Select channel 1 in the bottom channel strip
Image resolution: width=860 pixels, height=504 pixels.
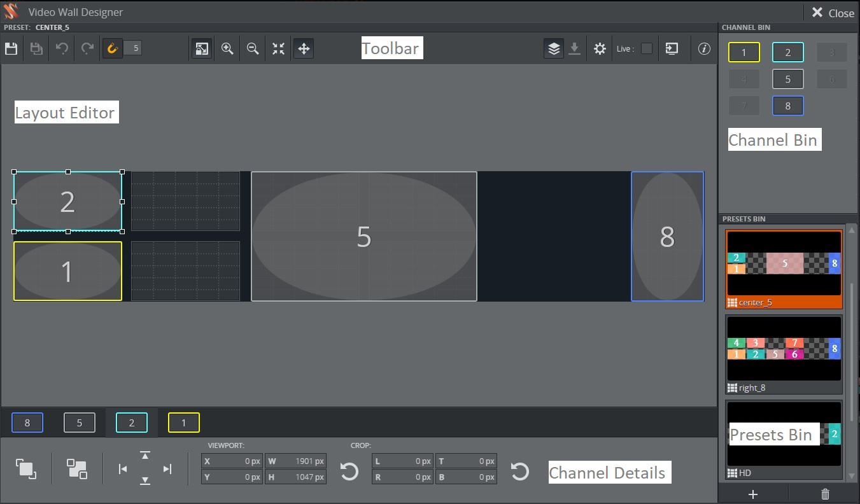click(x=183, y=422)
